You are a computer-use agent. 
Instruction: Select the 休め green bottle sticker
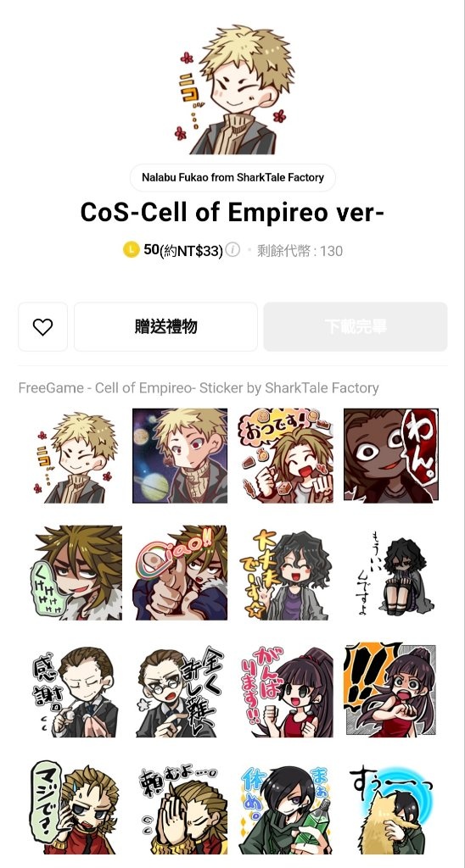point(285,807)
